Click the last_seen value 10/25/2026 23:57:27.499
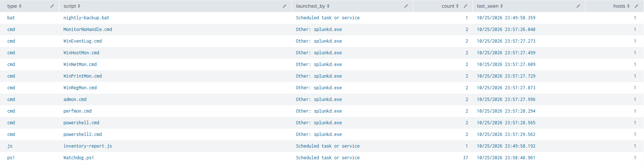Image resolution: width=644 pixels, height=164 pixels. (x=506, y=53)
